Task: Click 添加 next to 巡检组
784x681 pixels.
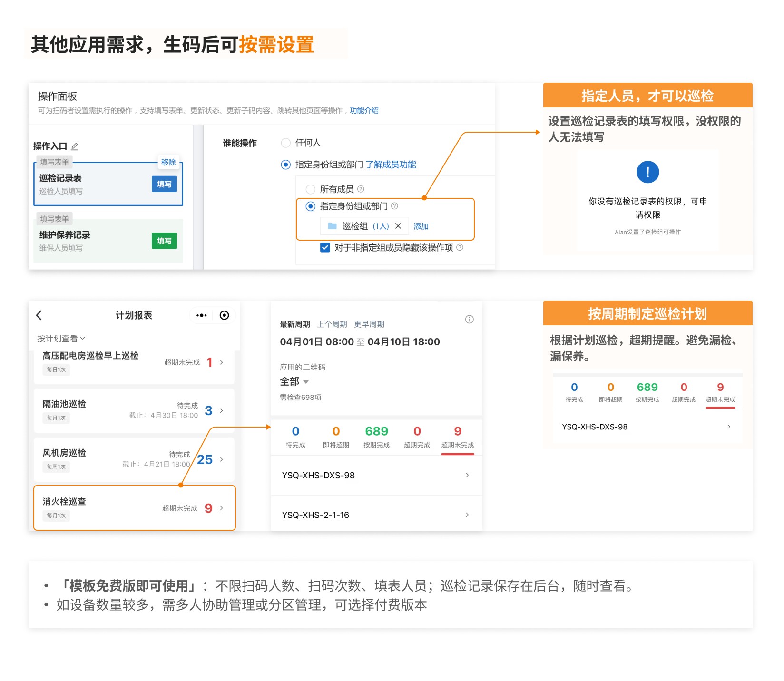Action: (421, 226)
